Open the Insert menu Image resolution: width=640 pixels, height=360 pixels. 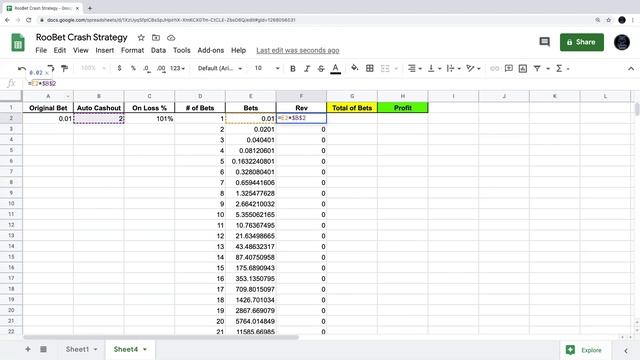104,50
